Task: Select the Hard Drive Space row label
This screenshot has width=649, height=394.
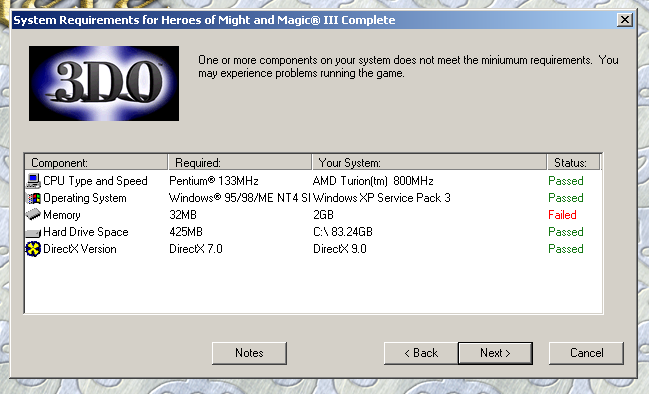Action: click(86, 232)
